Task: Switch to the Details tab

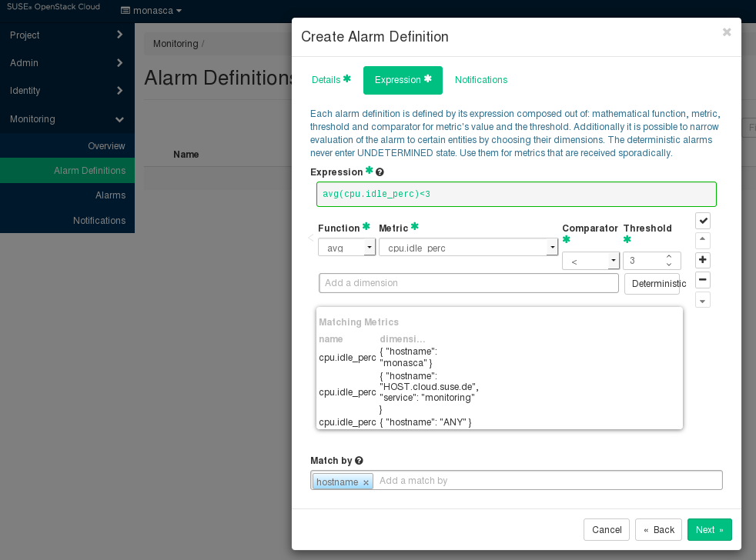Action: [x=331, y=80]
